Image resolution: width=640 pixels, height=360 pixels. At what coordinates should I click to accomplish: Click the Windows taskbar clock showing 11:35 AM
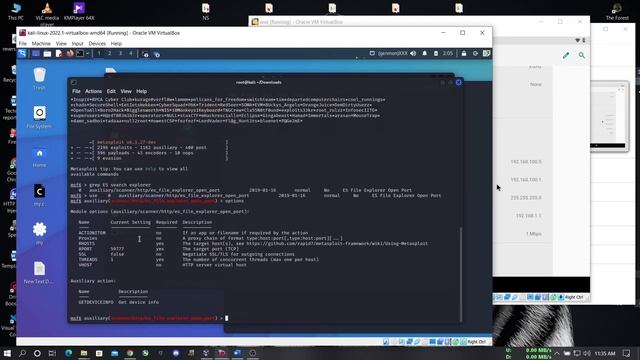[605, 353]
